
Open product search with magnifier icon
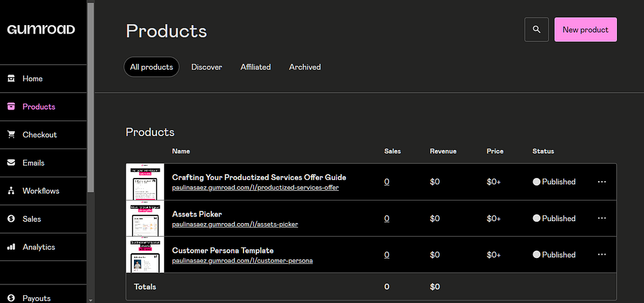pyautogui.click(x=536, y=30)
